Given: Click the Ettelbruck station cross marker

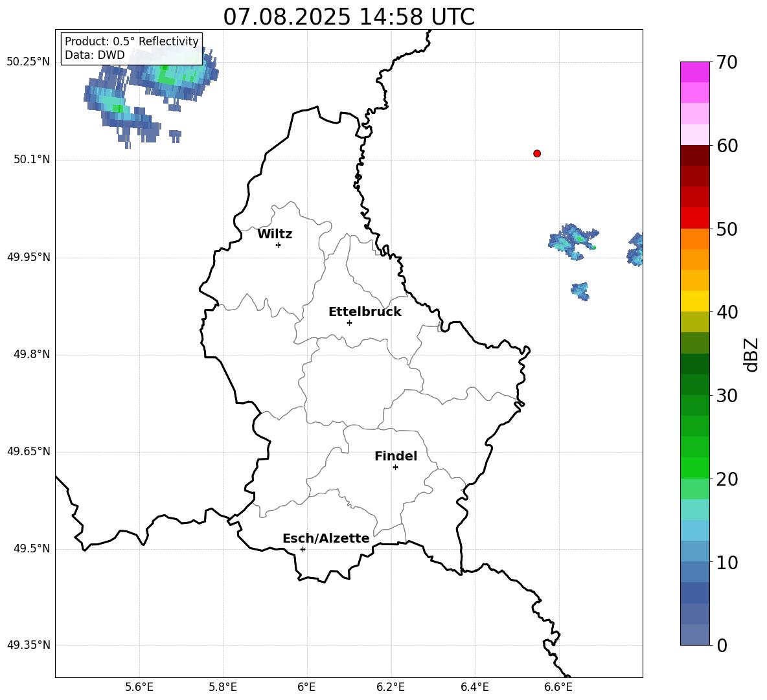Looking at the screenshot, I should (349, 322).
